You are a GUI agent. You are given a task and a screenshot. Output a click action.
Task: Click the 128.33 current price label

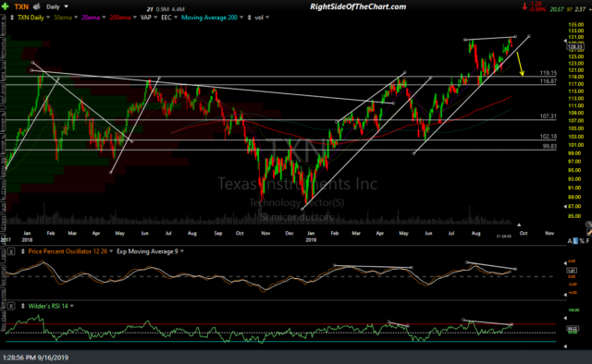tap(575, 47)
